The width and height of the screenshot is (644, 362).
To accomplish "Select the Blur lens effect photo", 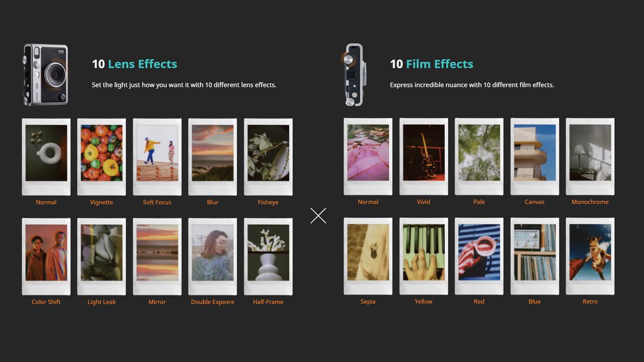I will 212,157.
